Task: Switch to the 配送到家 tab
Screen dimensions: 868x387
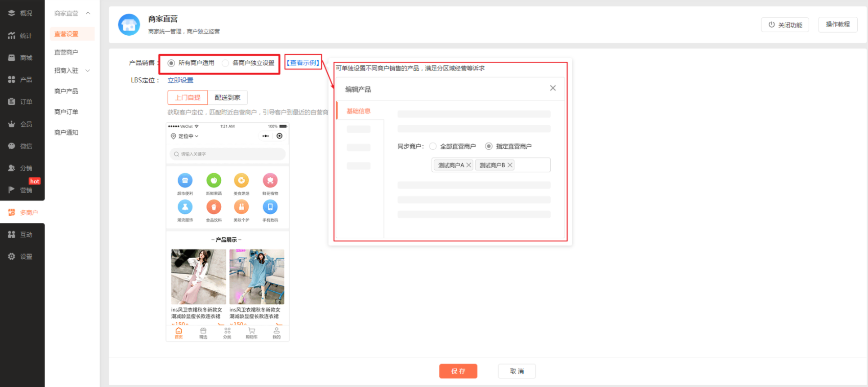Action: click(227, 98)
